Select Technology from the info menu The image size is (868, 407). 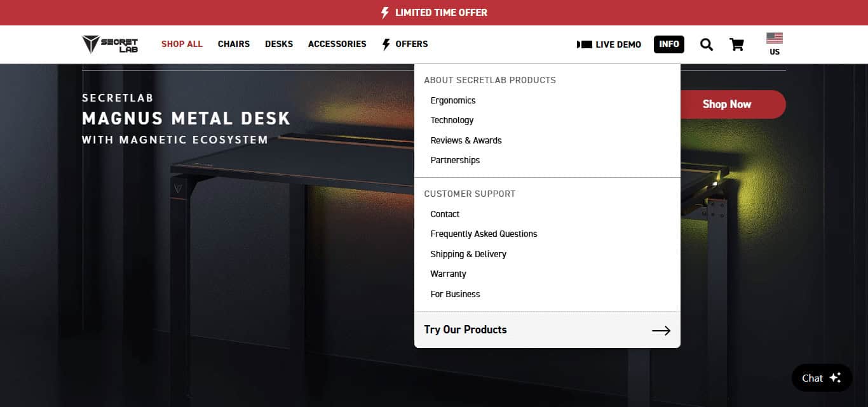click(452, 120)
